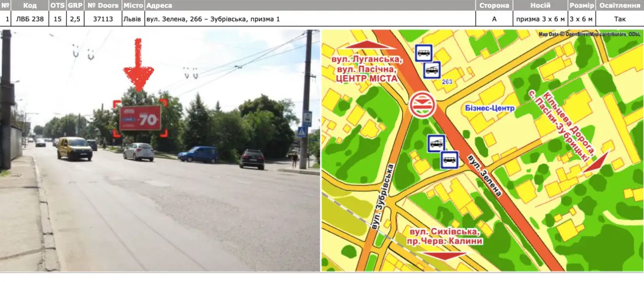The height and width of the screenshot is (282, 644).
Task: Select the Освітлення column header
Action: tap(619, 5)
